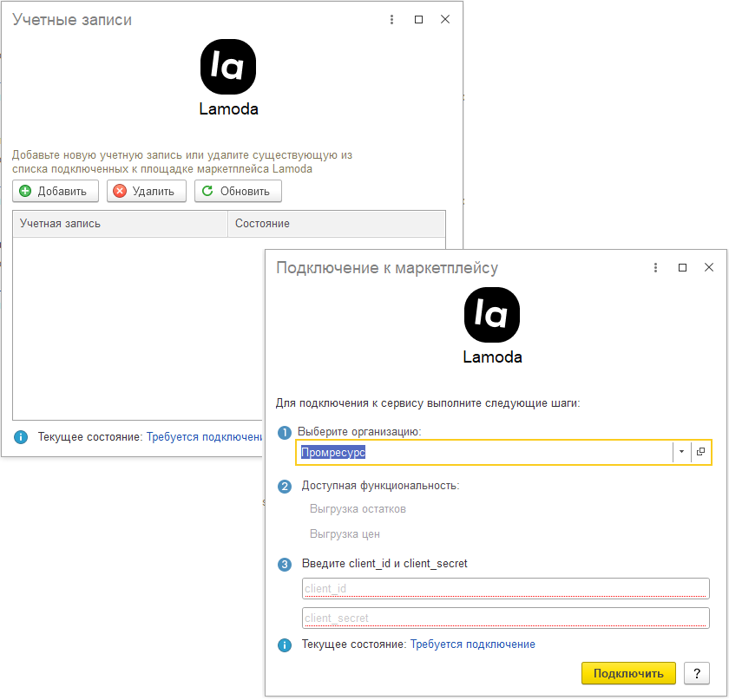
Task: Click the Удалить button in the Учетные записи window
Action: pos(147,191)
